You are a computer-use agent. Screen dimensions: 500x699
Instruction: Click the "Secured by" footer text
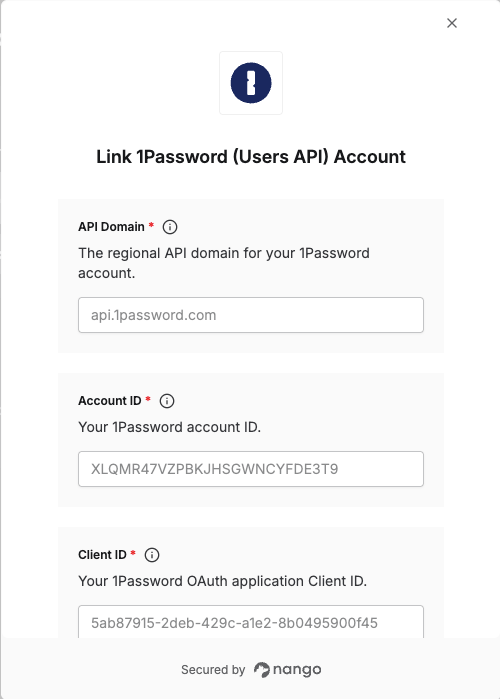(213, 670)
